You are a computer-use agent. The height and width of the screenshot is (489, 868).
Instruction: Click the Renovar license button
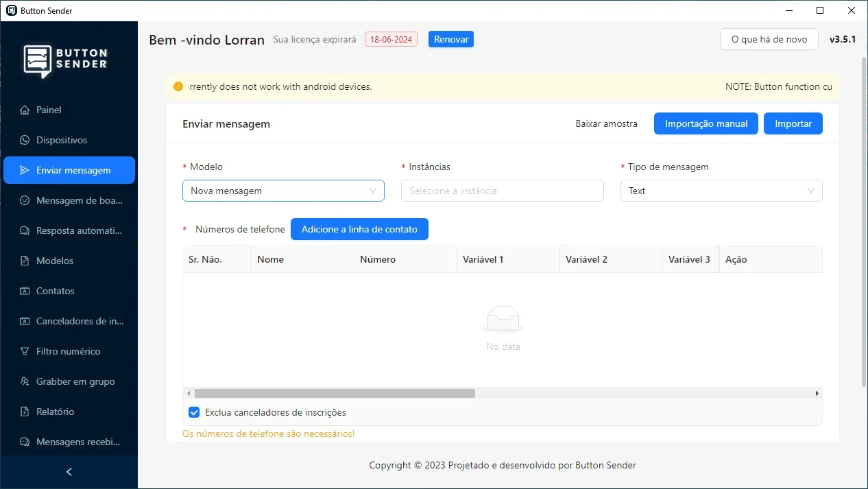[x=451, y=39]
